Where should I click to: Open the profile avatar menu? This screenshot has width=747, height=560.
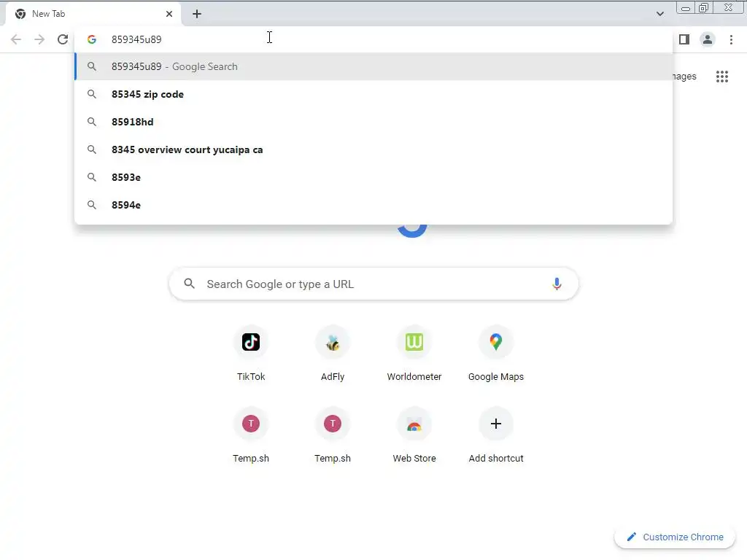pos(708,39)
